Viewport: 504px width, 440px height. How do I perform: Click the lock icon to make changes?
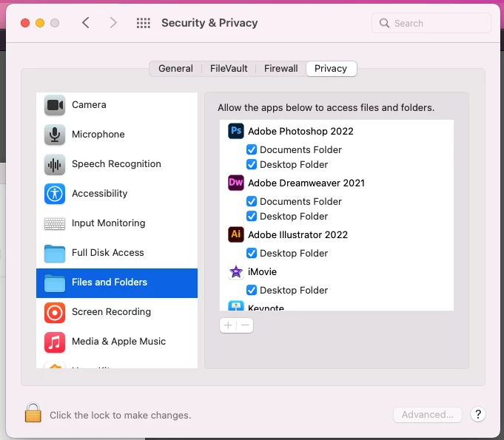tap(33, 413)
